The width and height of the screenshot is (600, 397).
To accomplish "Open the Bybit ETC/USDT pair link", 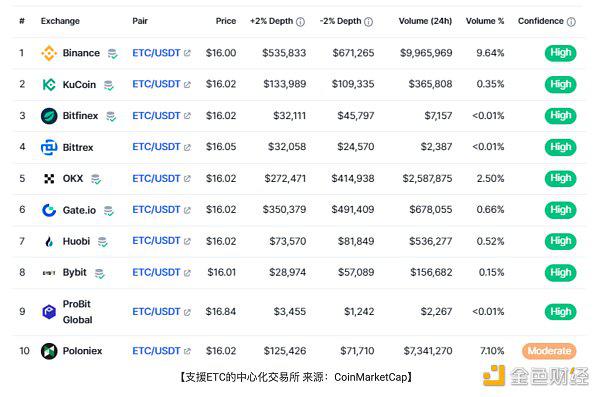I will [x=156, y=272].
